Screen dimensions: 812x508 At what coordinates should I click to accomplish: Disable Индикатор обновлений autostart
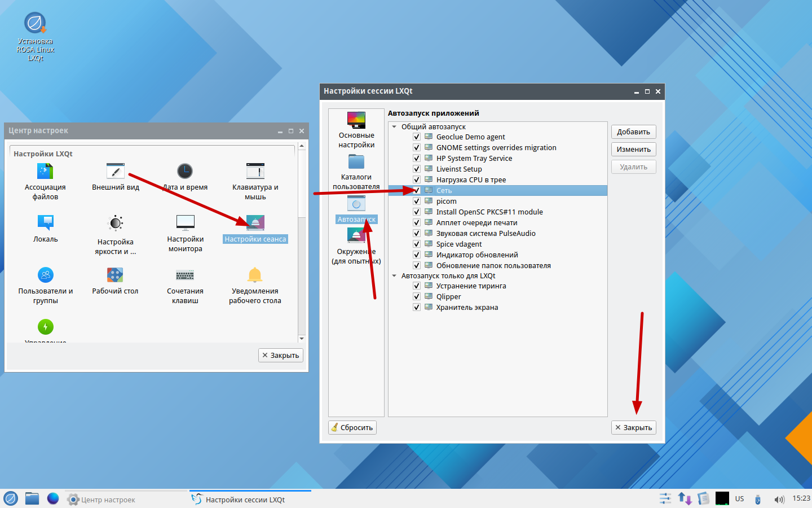click(x=417, y=255)
